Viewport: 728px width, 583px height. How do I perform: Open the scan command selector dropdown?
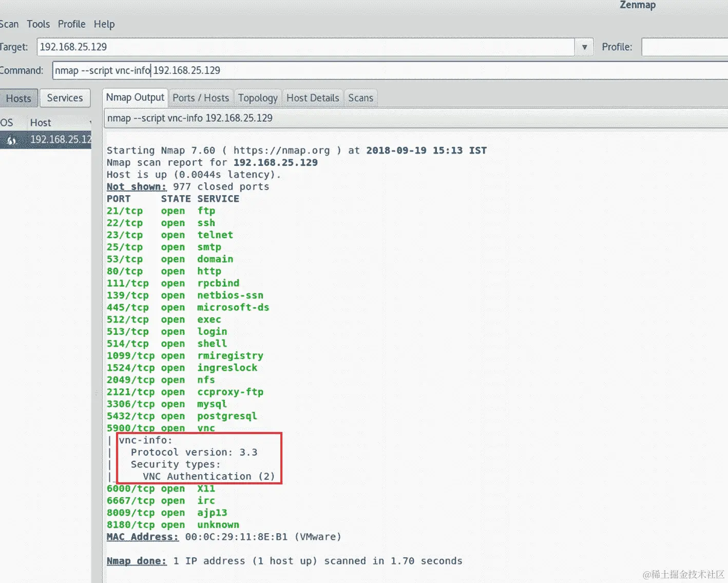coord(416,118)
